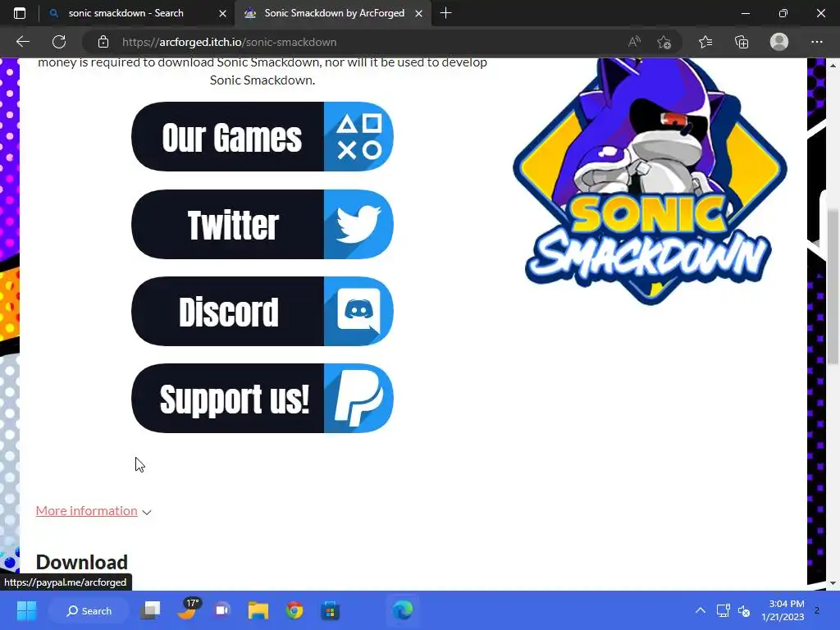Screen dimensions: 840x630
Task: Open Task View on the taskbar
Action: [151, 610]
